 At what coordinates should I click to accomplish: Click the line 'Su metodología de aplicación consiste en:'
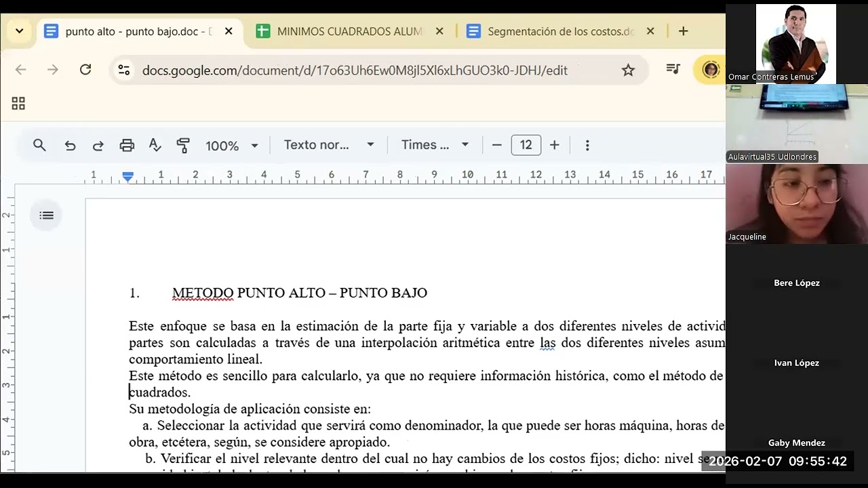point(250,409)
